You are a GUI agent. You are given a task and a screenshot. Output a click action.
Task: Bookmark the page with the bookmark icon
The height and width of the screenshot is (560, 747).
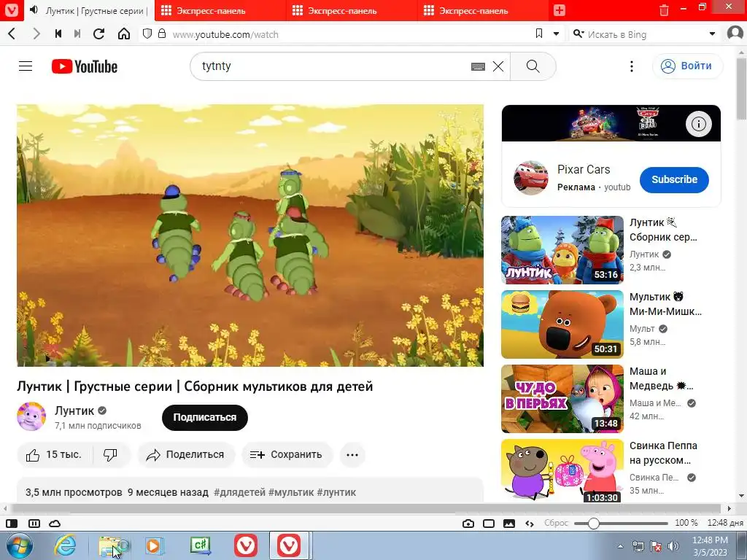[539, 34]
